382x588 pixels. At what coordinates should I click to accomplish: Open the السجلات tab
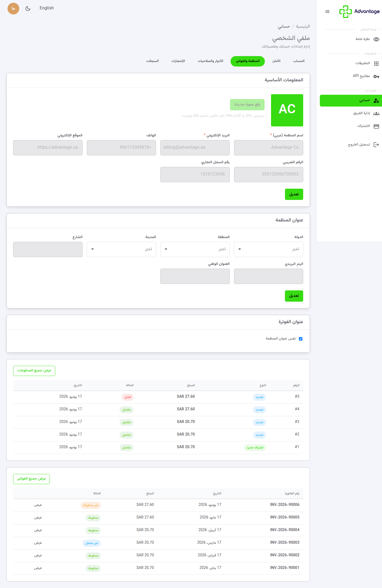click(x=152, y=61)
